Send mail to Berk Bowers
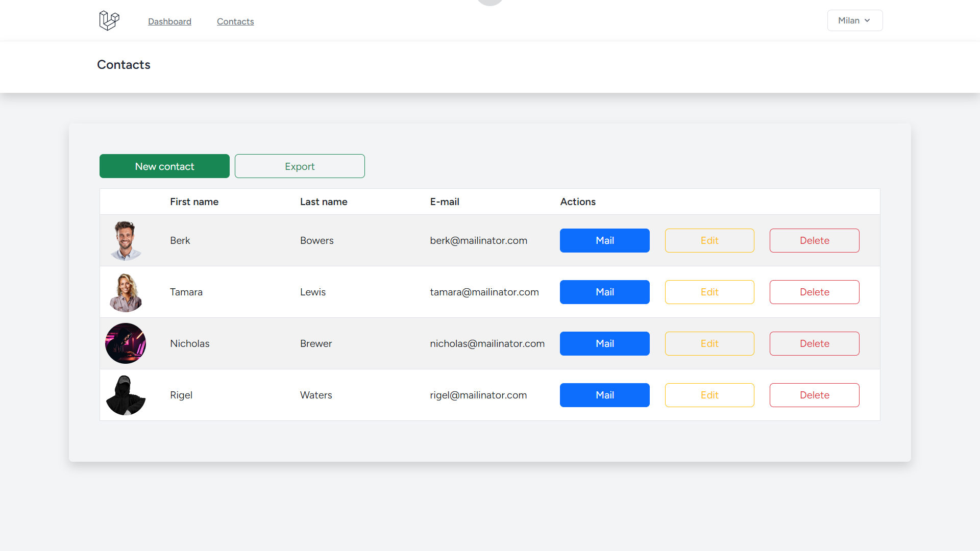This screenshot has width=980, height=551. click(604, 241)
